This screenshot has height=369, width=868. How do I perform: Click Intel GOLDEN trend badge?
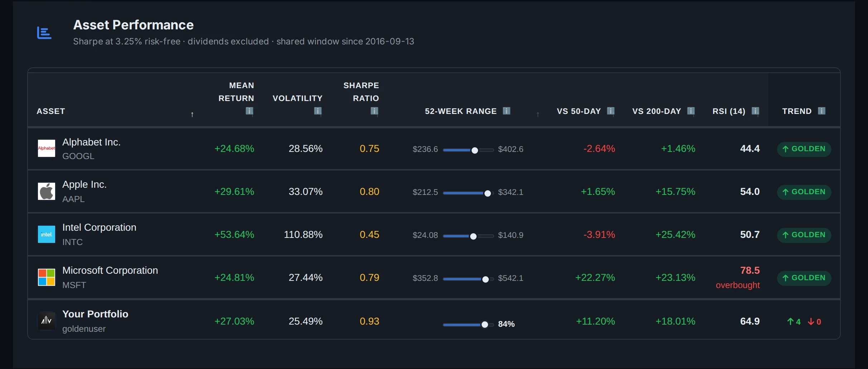[x=804, y=235]
